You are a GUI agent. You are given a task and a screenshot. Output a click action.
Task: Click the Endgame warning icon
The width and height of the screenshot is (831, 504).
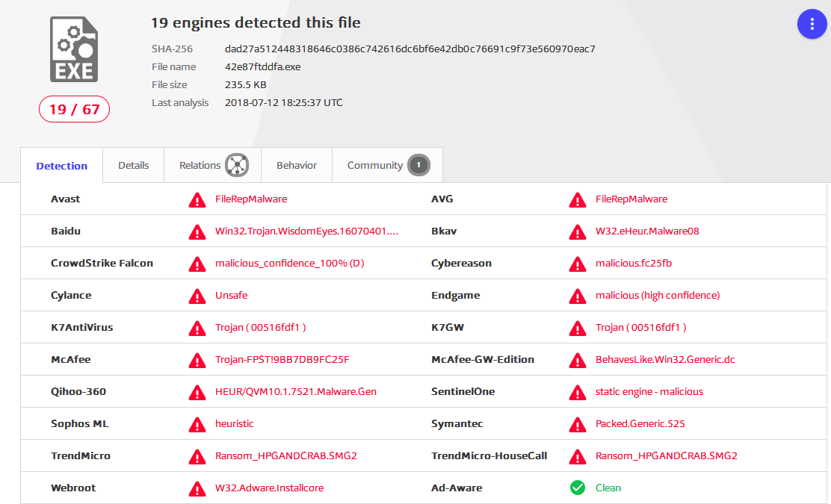pyautogui.click(x=578, y=296)
